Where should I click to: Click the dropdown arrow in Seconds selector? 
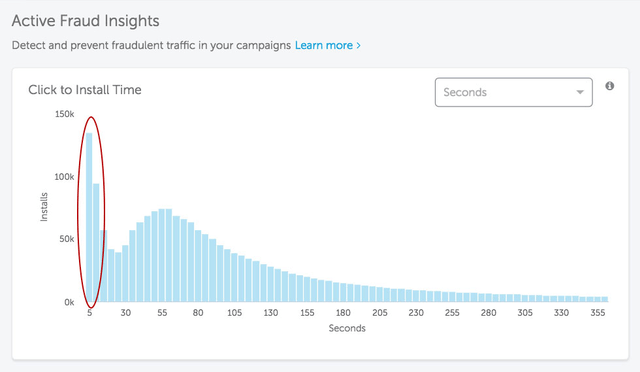(x=580, y=92)
